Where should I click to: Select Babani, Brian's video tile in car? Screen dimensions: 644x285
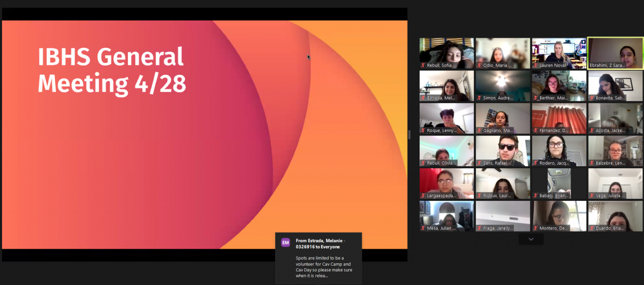tap(559, 183)
